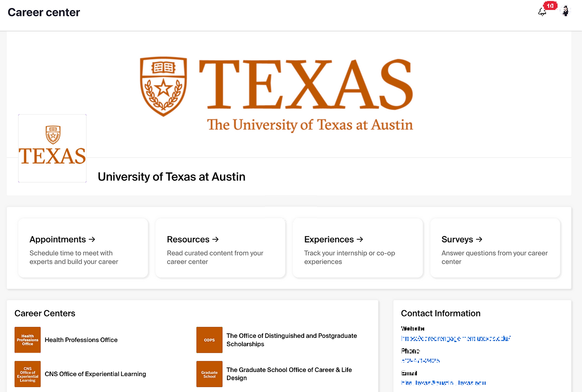Open the user profile avatar
Image resolution: width=582 pixels, height=392 pixels.
566,11
